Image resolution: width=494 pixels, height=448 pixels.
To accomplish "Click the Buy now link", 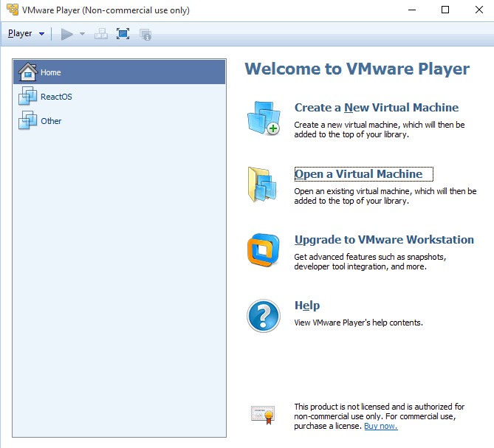I will [380, 426].
